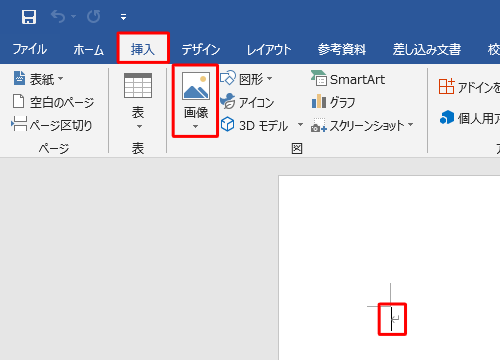Expand the 画像 dropdown arrow
The width and height of the screenshot is (500, 360).
[195, 127]
